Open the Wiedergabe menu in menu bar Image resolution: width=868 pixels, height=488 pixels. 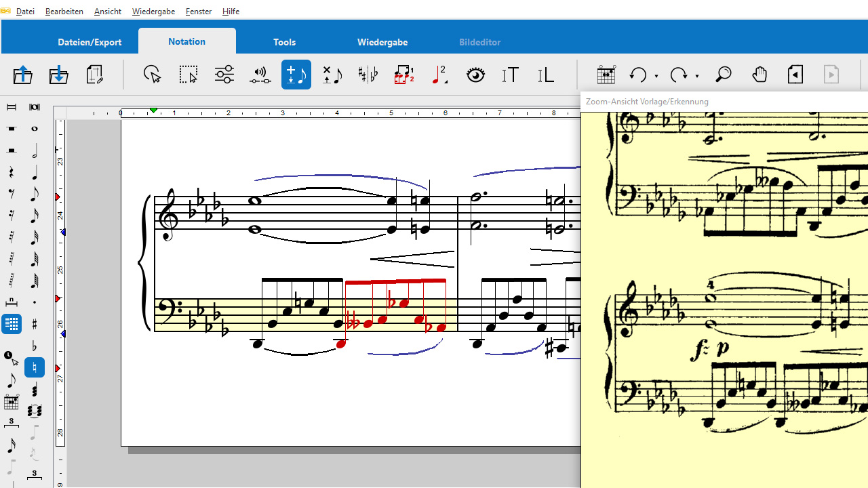tap(153, 12)
